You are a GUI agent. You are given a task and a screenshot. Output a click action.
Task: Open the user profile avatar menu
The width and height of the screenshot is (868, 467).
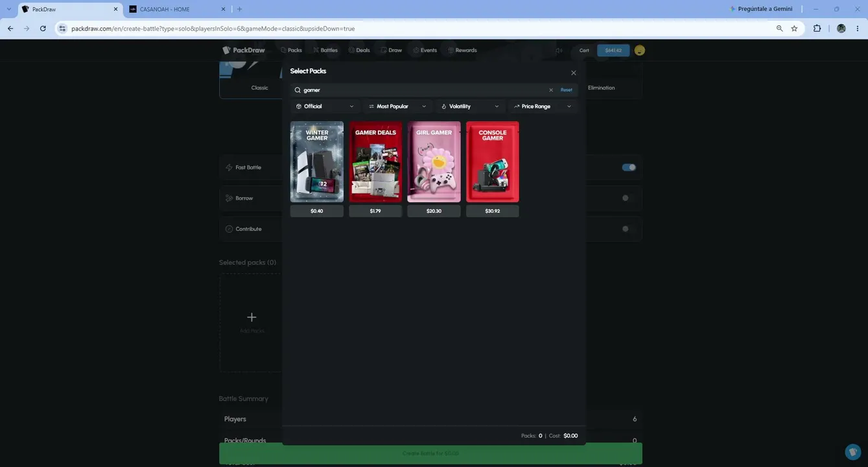[640, 51]
